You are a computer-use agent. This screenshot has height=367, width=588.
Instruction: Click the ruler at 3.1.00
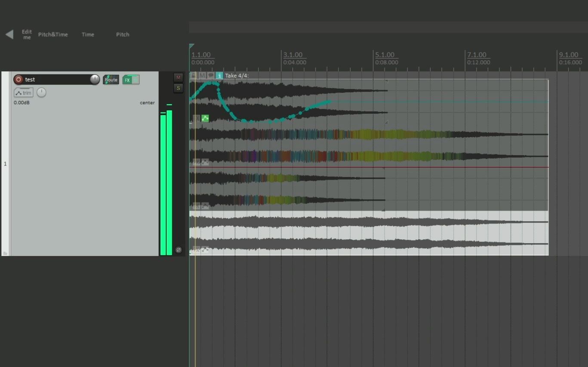(292, 55)
